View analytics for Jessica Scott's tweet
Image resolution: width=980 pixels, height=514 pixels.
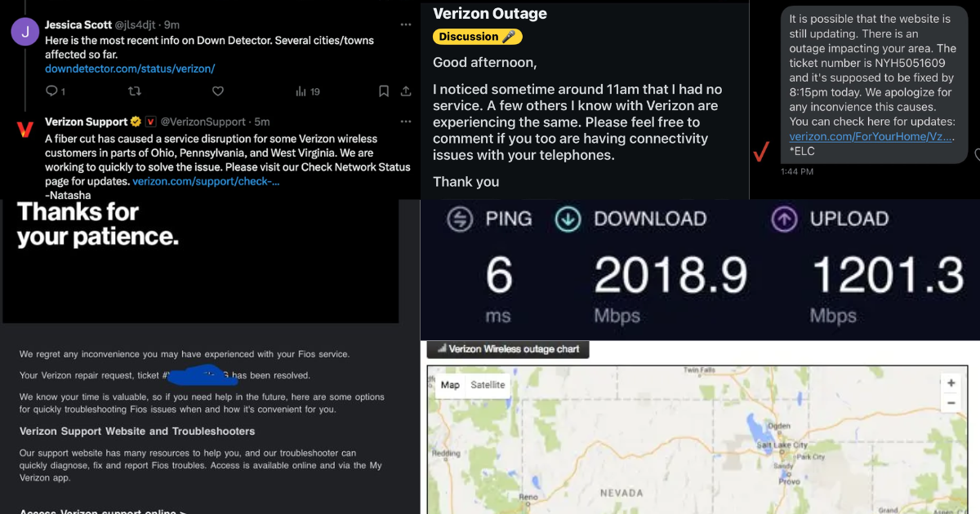(301, 91)
